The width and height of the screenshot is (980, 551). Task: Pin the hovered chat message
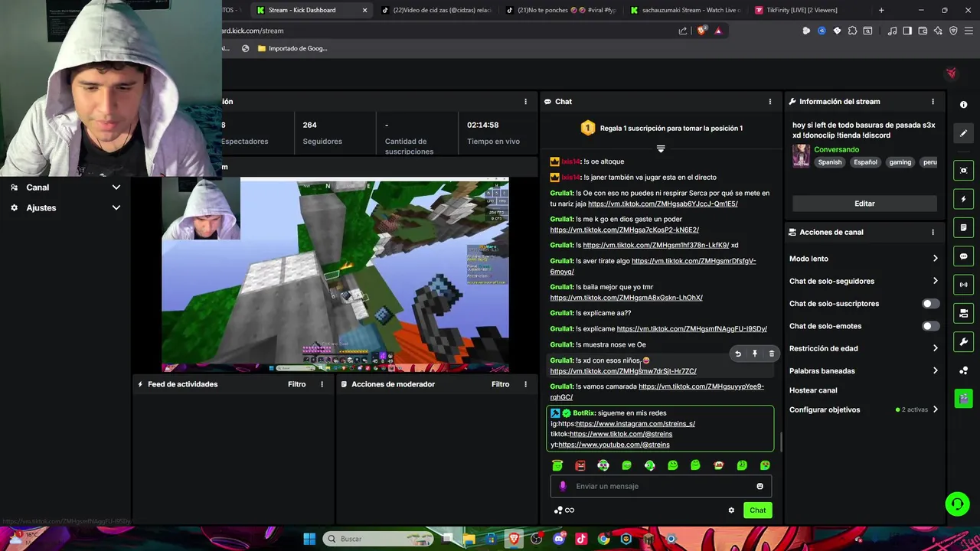click(755, 354)
